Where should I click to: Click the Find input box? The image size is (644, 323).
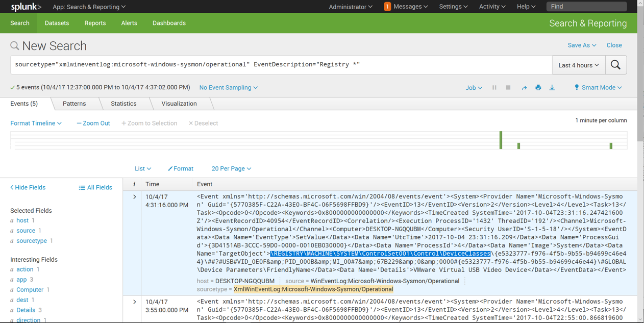[587, 7]
